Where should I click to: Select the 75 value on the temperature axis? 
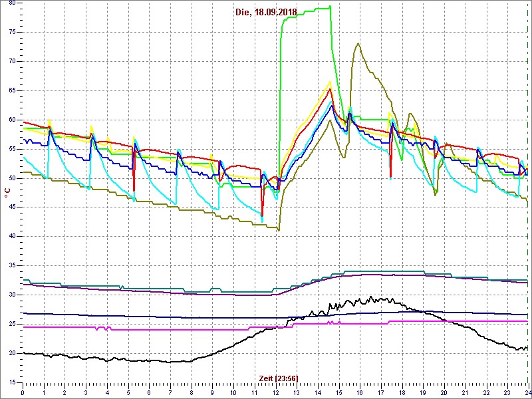pyautogui.click(x=11, y=32)
